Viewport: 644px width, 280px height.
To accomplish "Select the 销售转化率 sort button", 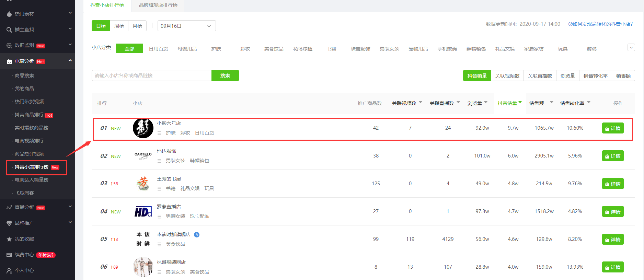I will [596, 76].
